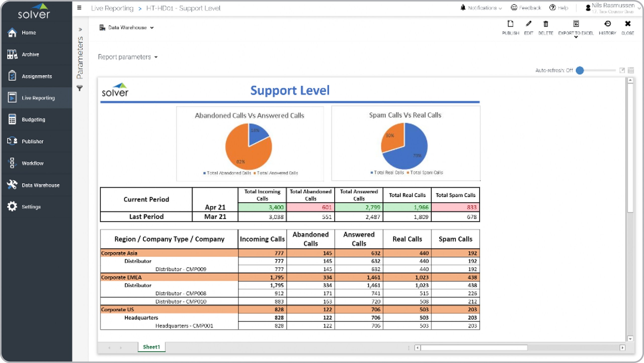Click the hamburger menu icon

coord(79,8)
